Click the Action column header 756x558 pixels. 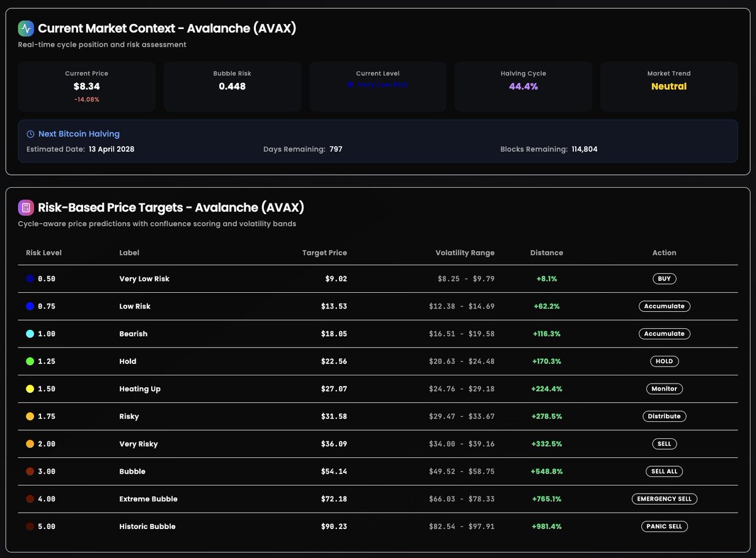pyautogui.click(x=664, y=253)
